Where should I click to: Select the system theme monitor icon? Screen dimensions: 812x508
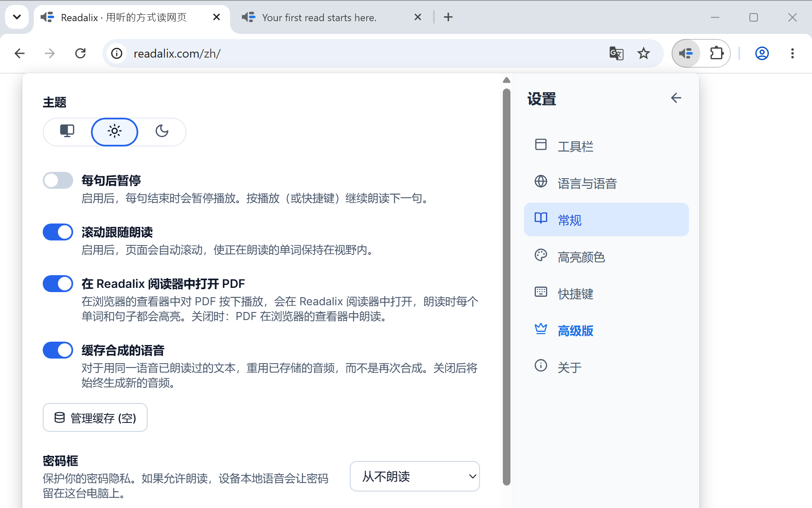[67, 132]
